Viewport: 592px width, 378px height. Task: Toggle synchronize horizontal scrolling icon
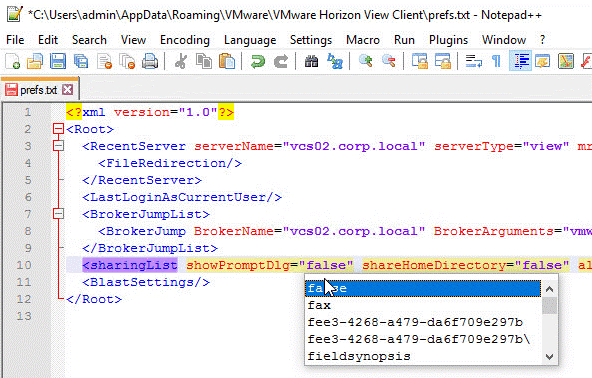[x=443, y=61]
